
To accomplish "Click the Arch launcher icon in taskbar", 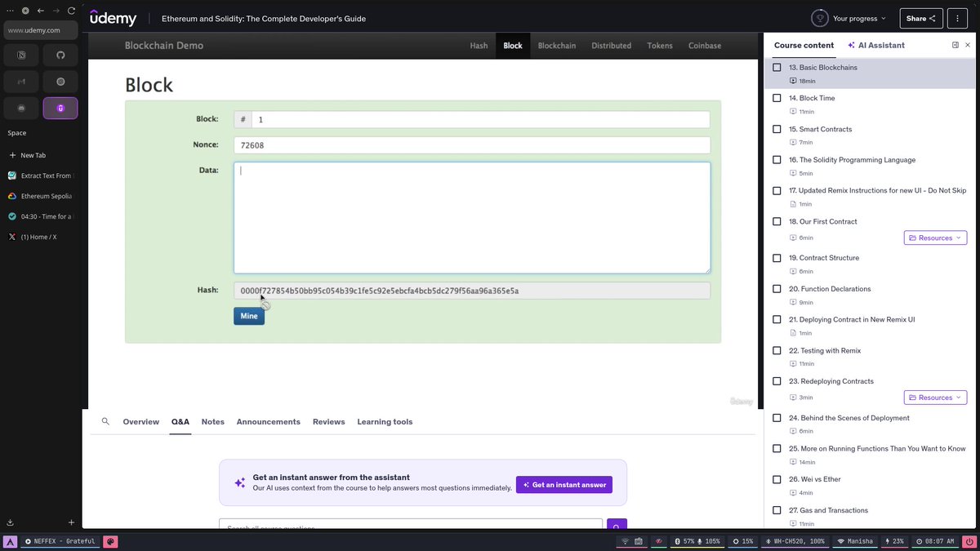I will pos(10,541).
